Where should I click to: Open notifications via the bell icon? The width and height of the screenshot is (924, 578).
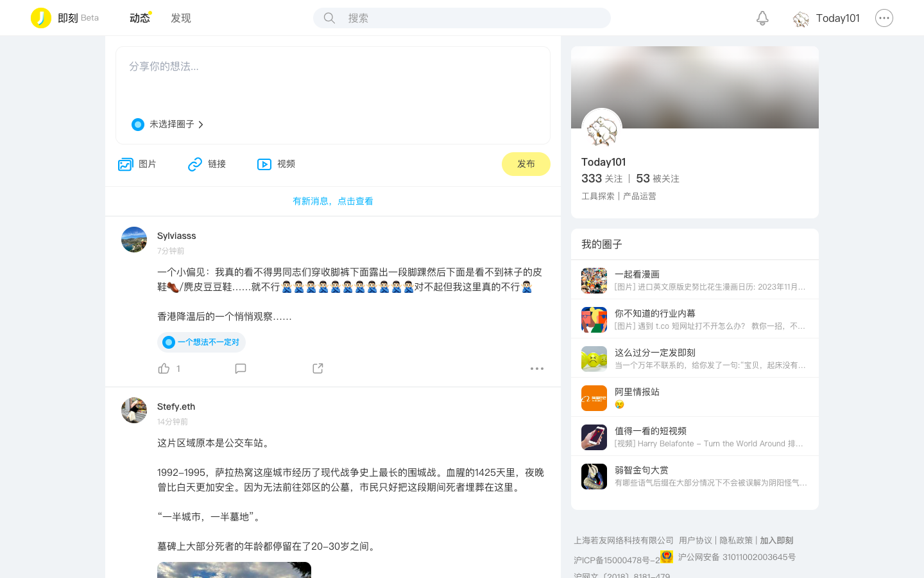[x=762, y=18]
